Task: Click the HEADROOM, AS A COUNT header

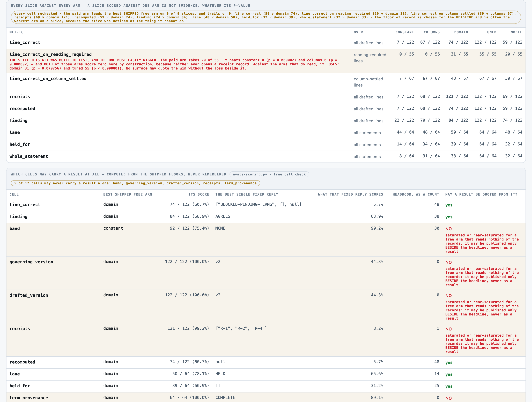Action: pos(416,194)
